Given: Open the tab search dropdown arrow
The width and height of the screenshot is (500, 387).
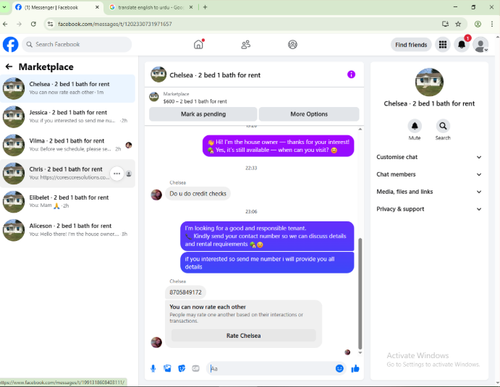Looking at the screenshot, I should (4, 7).
